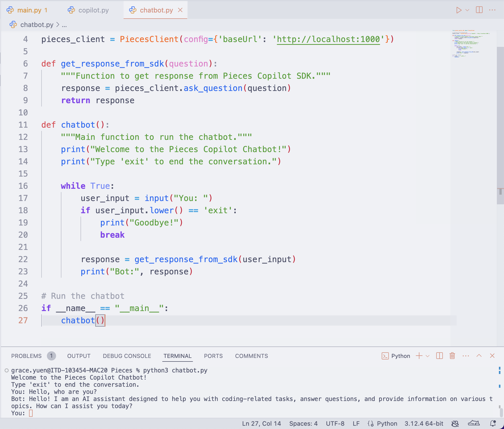Switch to the copilot.py tab

click(x=93, y=10)
